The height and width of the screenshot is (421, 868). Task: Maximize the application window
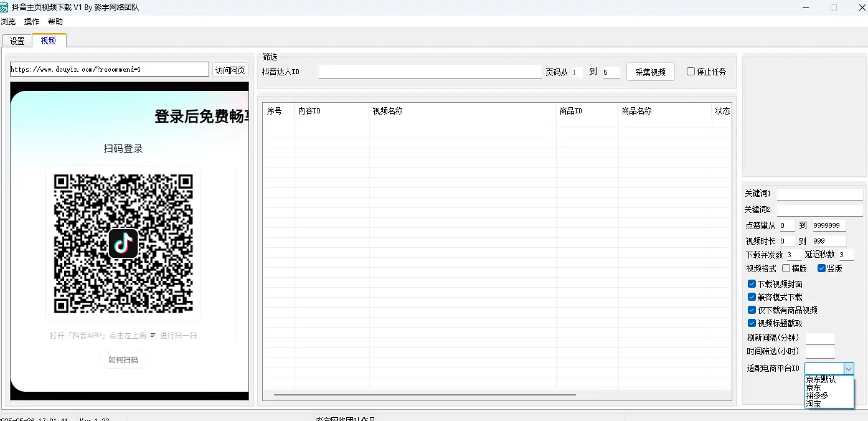(834, 7)
